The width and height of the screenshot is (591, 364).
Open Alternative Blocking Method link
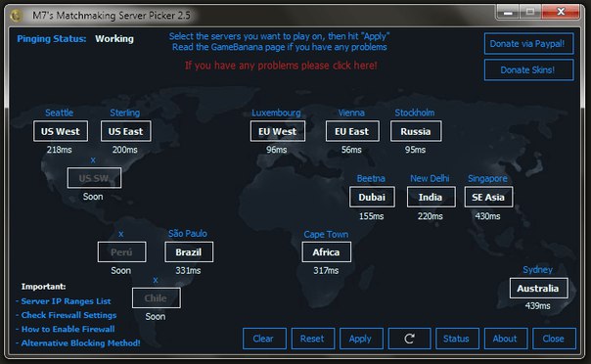(x=80, y=342)
